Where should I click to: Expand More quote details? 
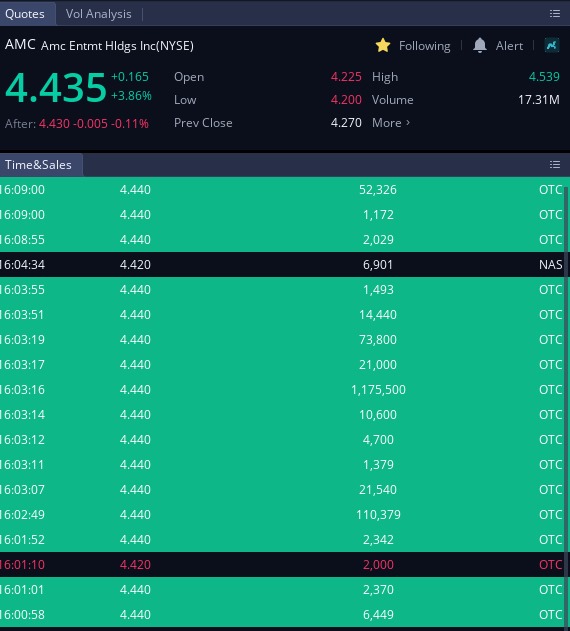tap(391, 123)
